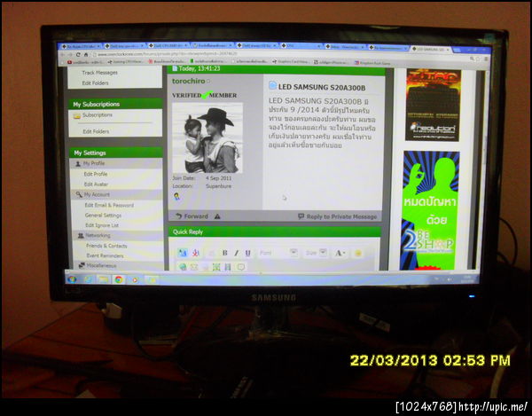
Task: Open the Chrome menu icon at toolbar end
Action: [486, 59]
